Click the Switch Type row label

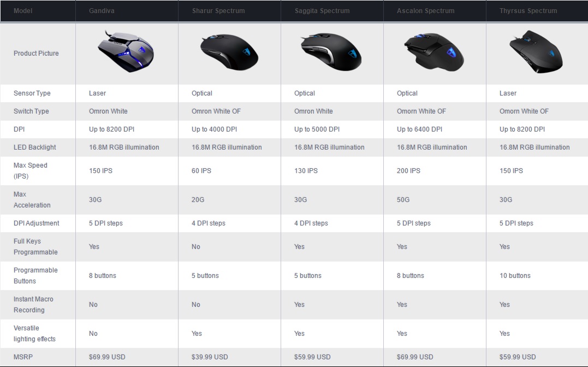pos(31,111)
